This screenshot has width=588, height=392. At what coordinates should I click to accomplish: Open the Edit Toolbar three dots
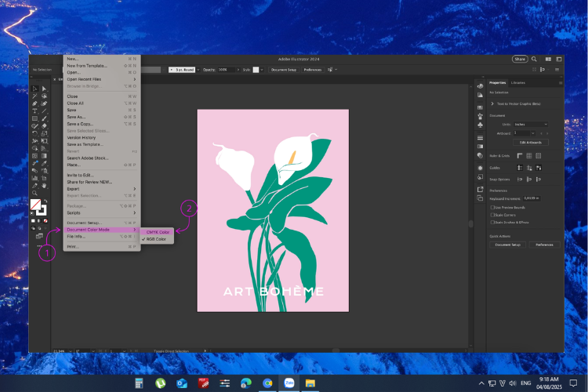coord(39,246)
